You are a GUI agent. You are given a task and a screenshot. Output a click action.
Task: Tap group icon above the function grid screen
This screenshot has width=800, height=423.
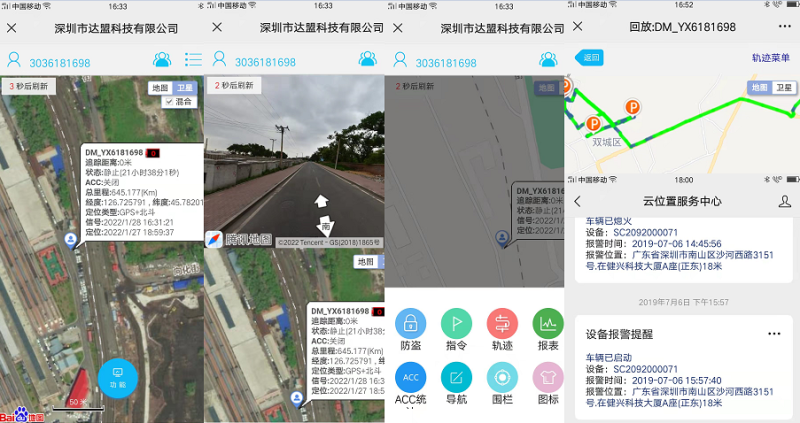point(548,60)
